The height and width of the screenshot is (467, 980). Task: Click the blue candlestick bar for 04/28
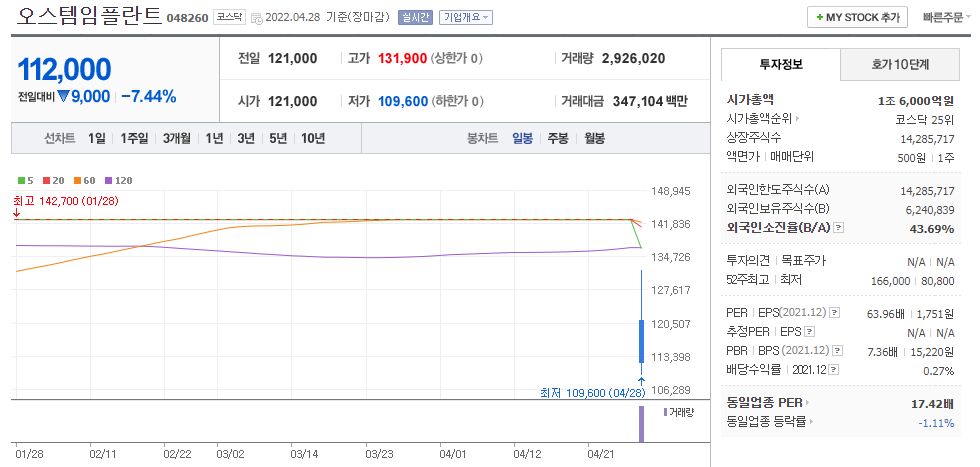(641, 341)
